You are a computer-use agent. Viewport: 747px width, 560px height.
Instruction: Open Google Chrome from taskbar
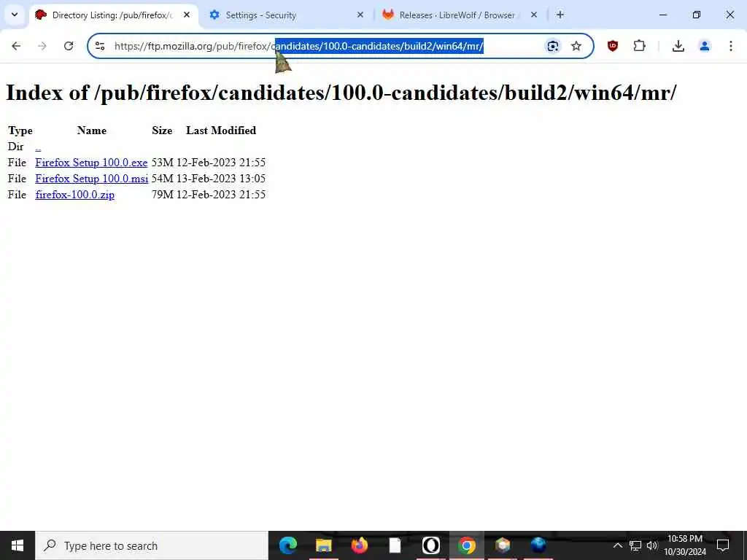(466, 545)
